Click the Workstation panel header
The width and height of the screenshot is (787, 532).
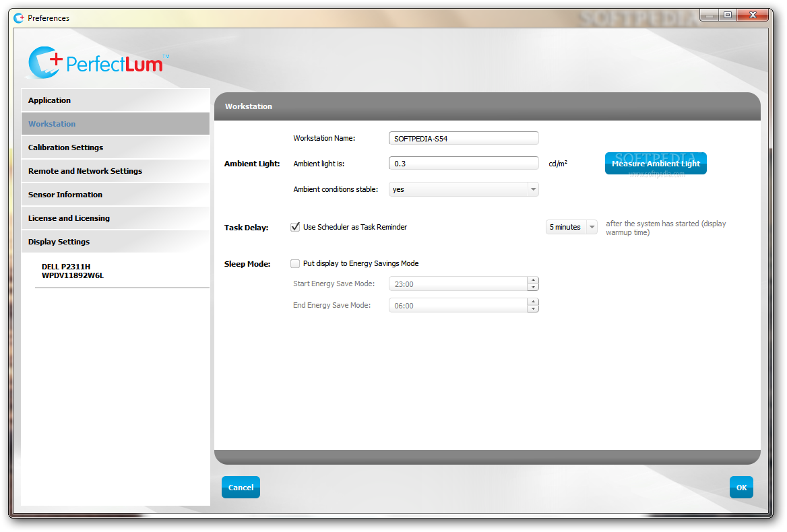pos(487,106)
